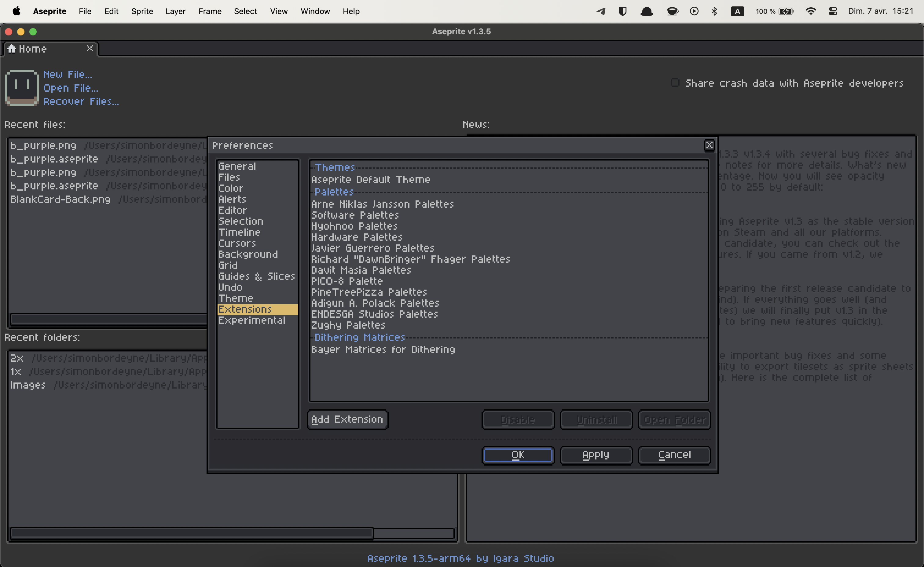
Task: Click the Preferences close button
Action: (710, 145)
